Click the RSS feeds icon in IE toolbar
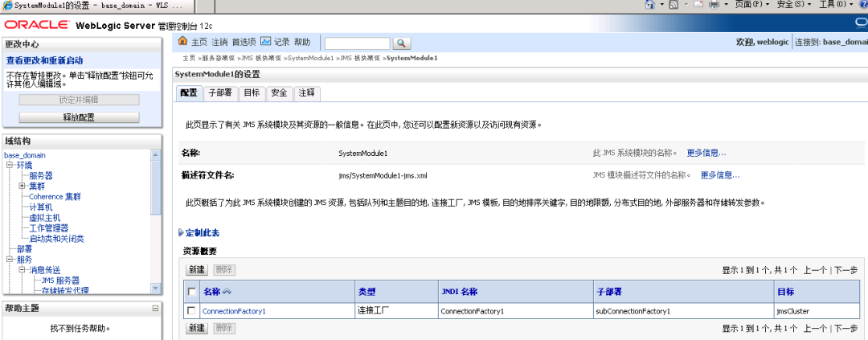This screenshot has width=868, height=340. [674, 4]
